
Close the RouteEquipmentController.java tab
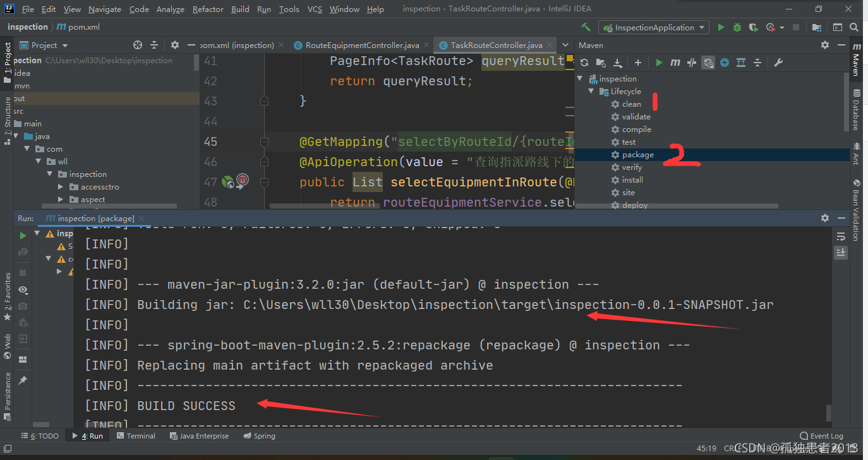(426, 45)
